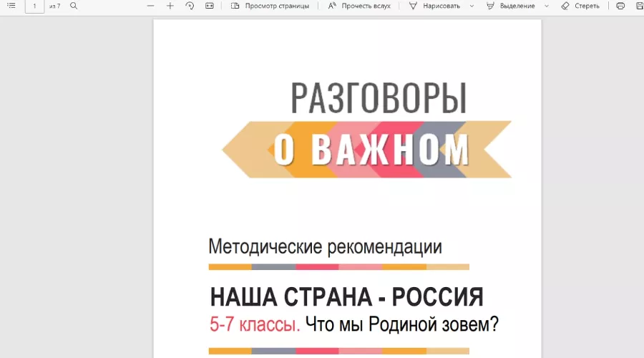The width and height of the screenshot is (644, 358).
Task: Zoom in with the plus icon
Action: tap(170, 6)
